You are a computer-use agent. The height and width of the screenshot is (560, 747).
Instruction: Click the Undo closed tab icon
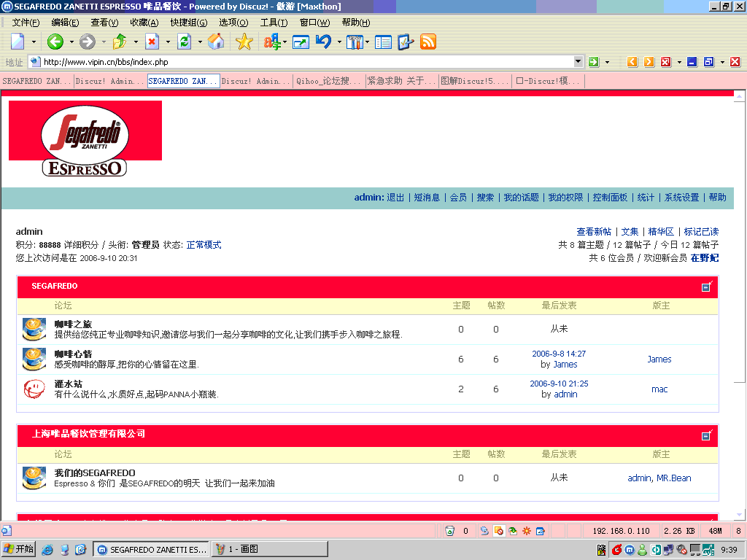tap(324, 42)
